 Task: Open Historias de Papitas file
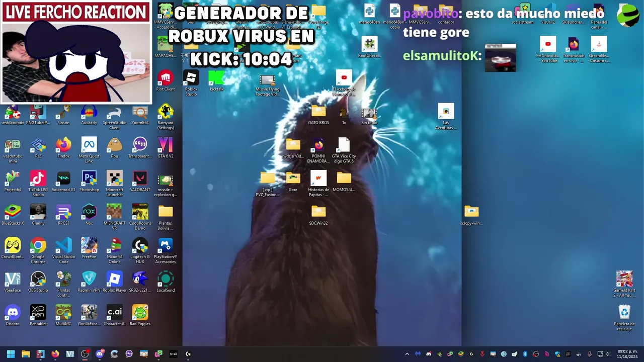318,184
